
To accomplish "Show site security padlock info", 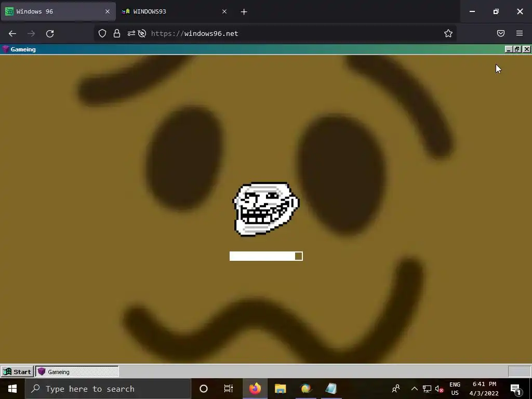I will pos(117,33).
